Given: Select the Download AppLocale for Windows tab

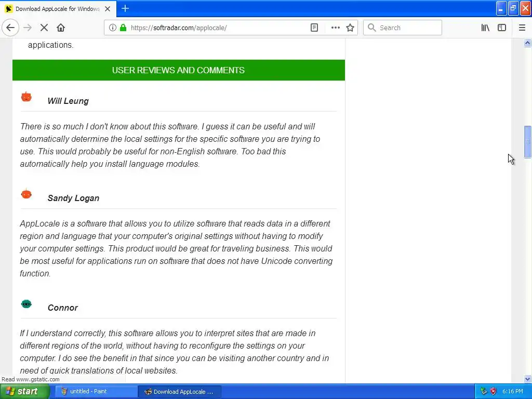Looking at the screenshot, I should (x=58, y=9).
